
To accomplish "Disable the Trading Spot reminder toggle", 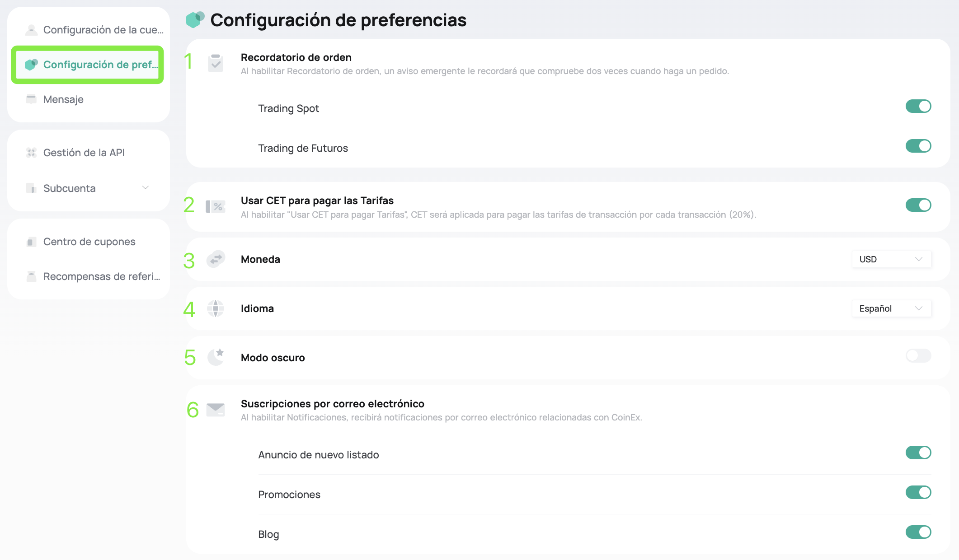I will pos(918,106).
